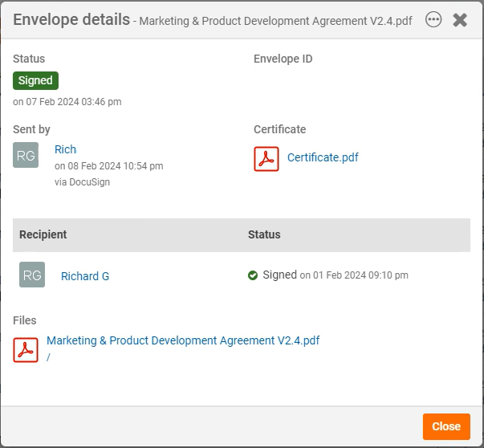The height and width of the screenshot is (448, 484).
Task: Click the PDF icon under Files
Action: 26,349
